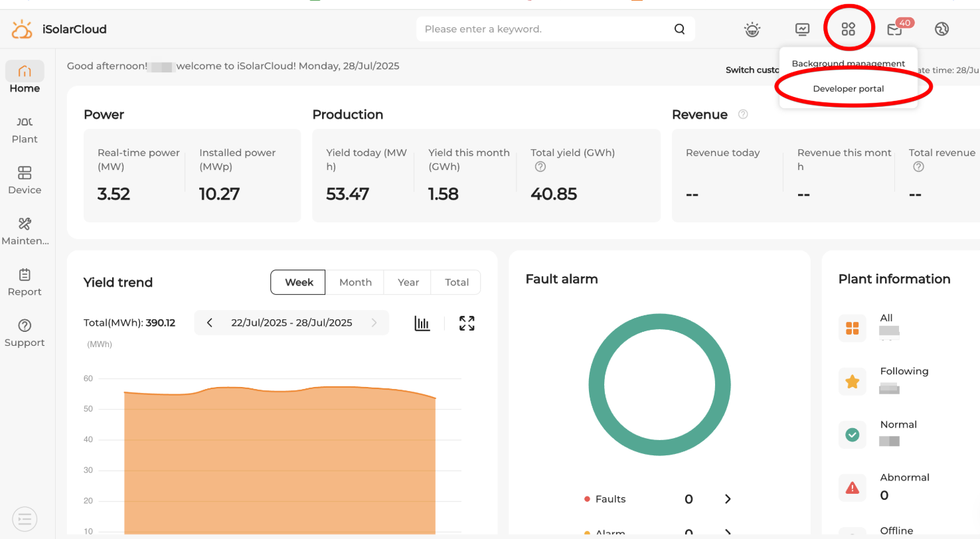Select the Week yield tab

click(x=298, y=282)
